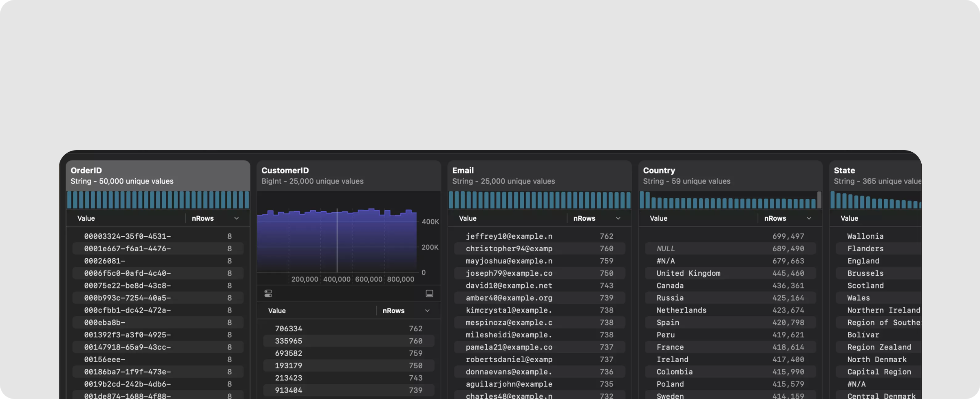
Task: Click Value header in CustomerID table
Action: 277,310
